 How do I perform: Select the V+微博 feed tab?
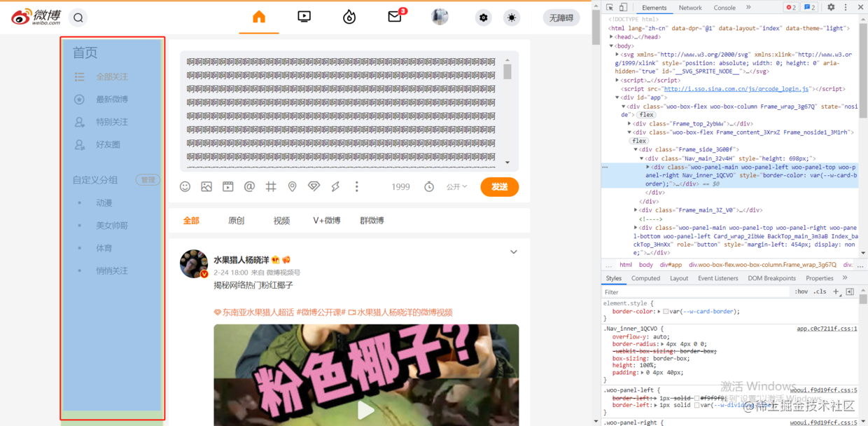coord(327,220)
